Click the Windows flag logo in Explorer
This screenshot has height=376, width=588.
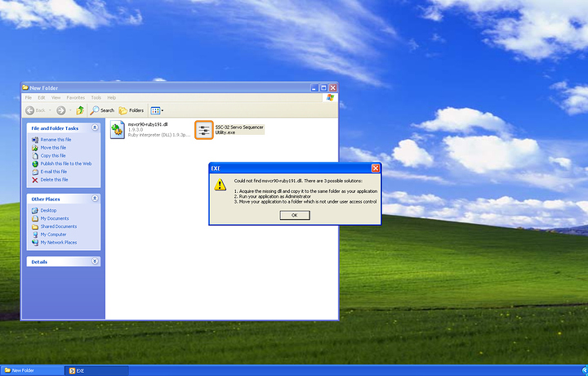pyautogui.click(x=330, y=97)
